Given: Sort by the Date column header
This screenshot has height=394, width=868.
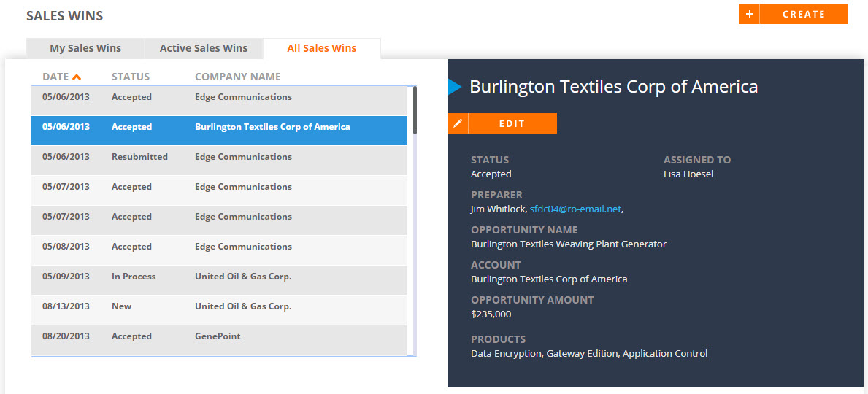Looking at the screenshot, I should tap(55, 77).
